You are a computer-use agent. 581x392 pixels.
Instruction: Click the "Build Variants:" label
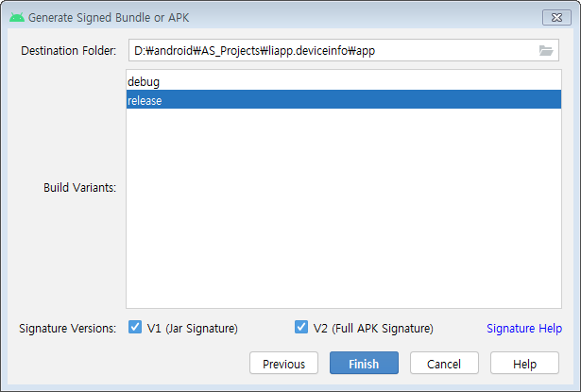click(79, 187)
